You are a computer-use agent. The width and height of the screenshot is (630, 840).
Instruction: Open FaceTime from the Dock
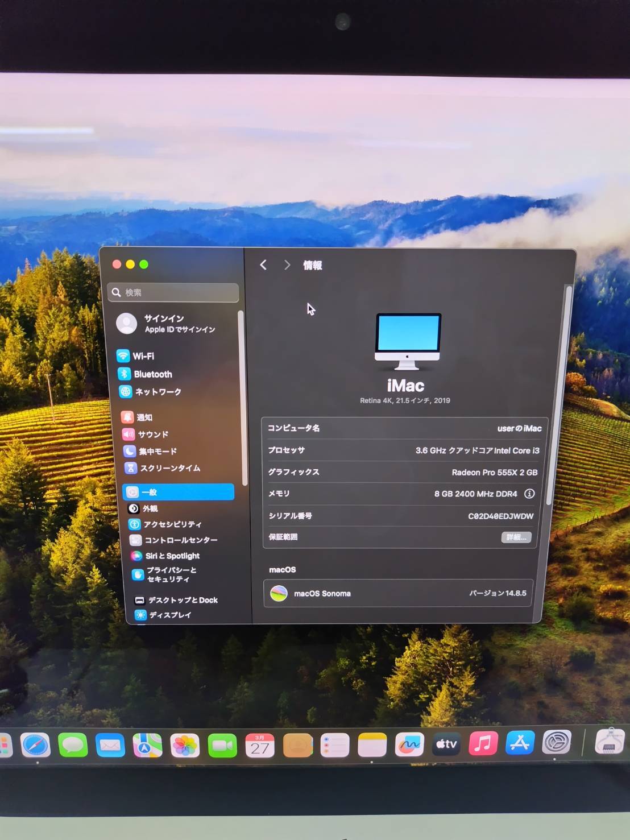click(222, 745)
